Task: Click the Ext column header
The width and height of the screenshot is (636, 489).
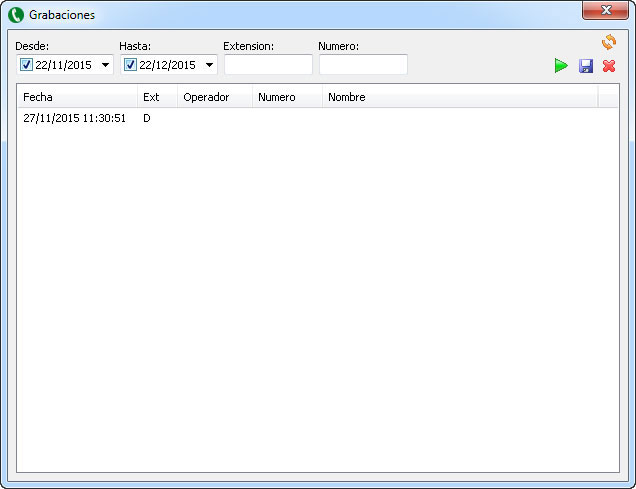Action: (x=157, y=97)
